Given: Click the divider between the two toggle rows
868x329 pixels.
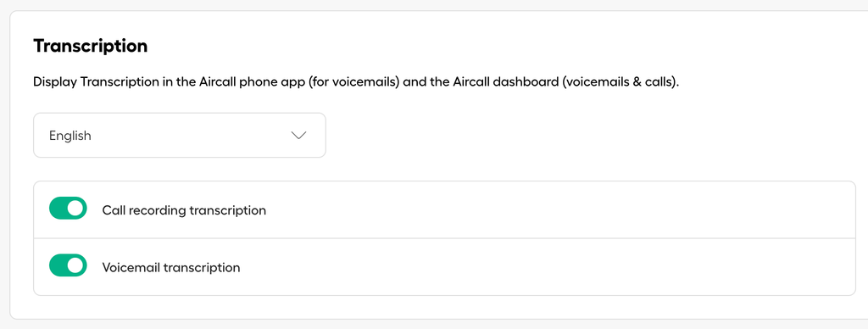Looking at the screenshot, I should tap(444, 239).
